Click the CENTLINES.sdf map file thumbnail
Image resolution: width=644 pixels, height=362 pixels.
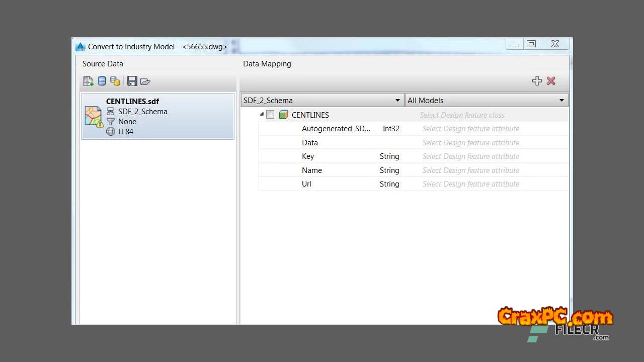pyautogui.click(x=94, y=116)
